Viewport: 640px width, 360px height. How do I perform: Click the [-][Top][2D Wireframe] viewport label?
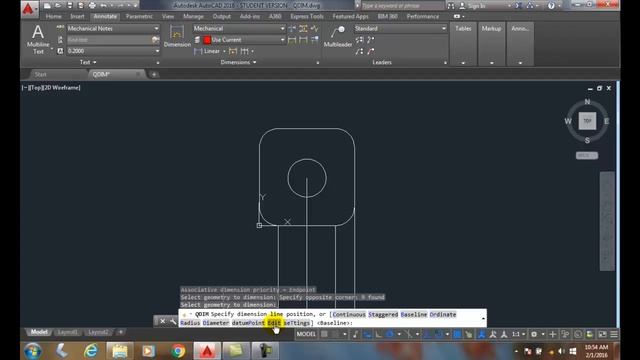pyautogui.click(x=51, y=87)
